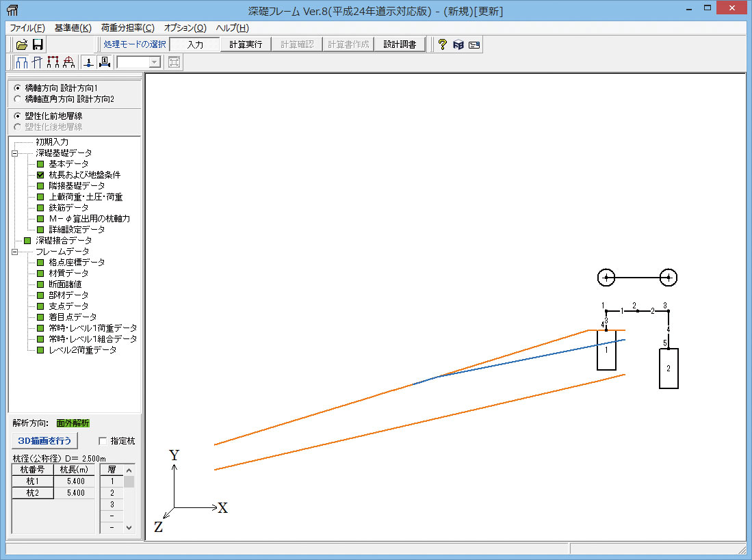Image resolution: width=752 pixels, height=560 pixels.
Task: Open the 荷重分担率(C) menu
Action: (x=127, y=28)
